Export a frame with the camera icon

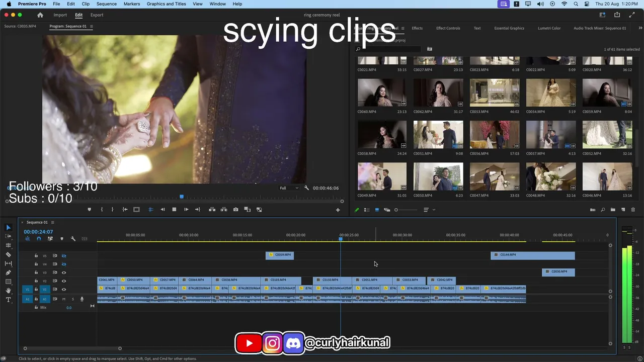click(x=235, y=210)
